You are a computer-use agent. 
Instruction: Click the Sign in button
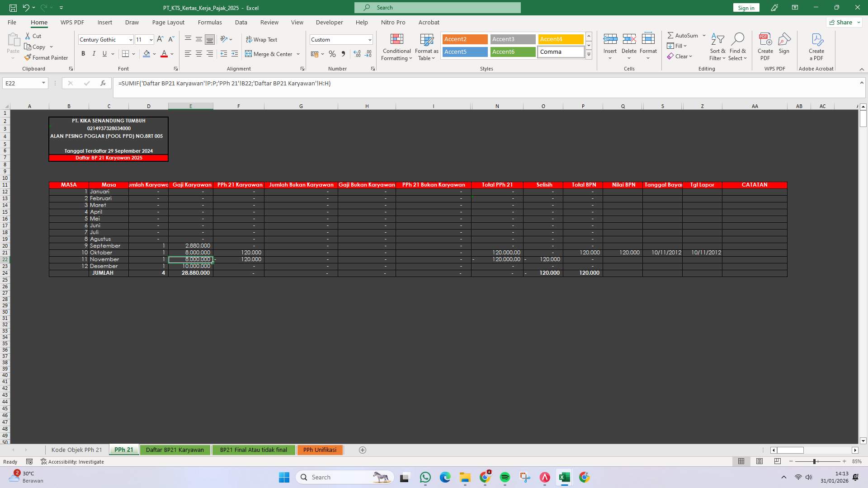[x=745, y=8]
